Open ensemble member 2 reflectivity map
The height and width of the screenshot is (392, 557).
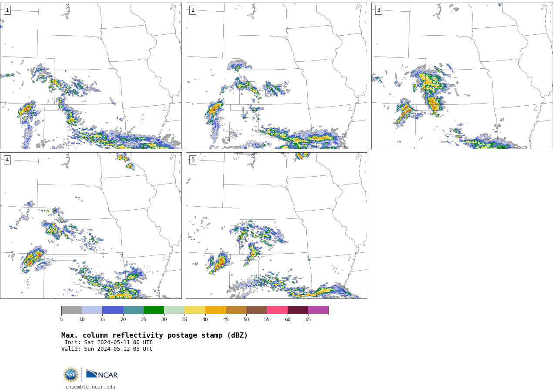276,76
